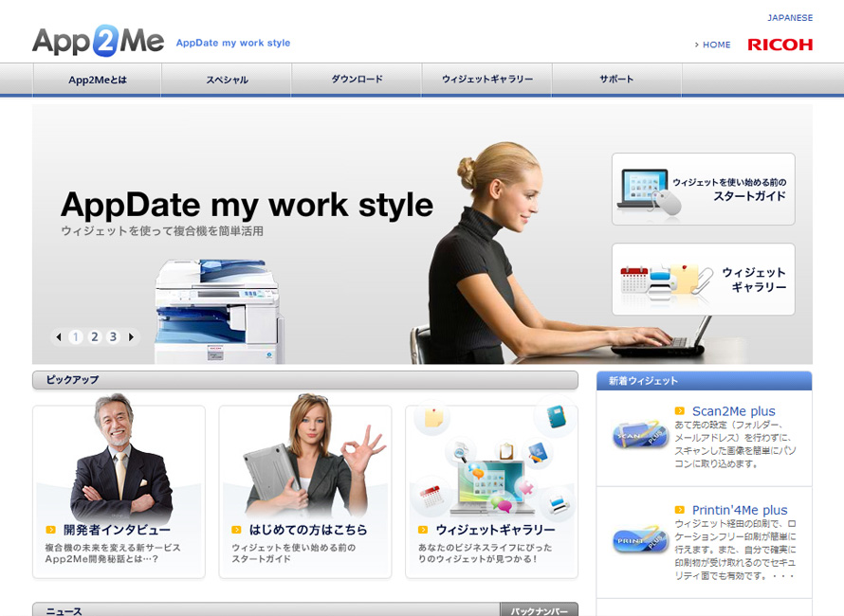Click the orange arrow beside pickup ウィジェットギャラリー
The height and width of the screenshot is (616, 844).
[423, 530]
